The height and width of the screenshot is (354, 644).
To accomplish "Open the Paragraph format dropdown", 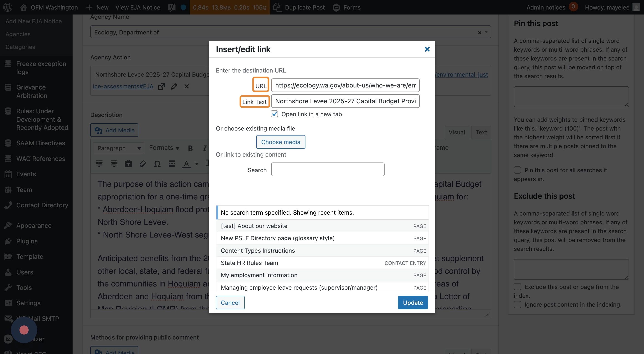I will tap(119, 148).
